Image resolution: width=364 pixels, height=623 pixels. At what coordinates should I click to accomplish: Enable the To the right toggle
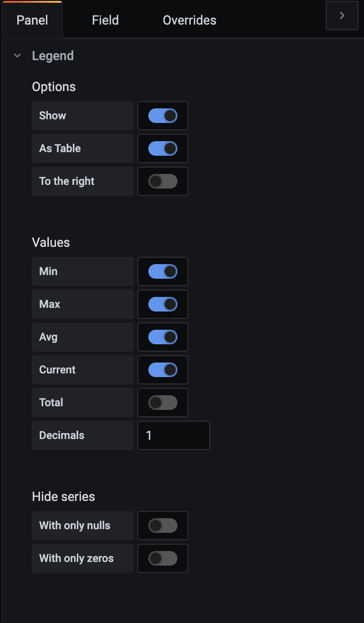point(162,181)
